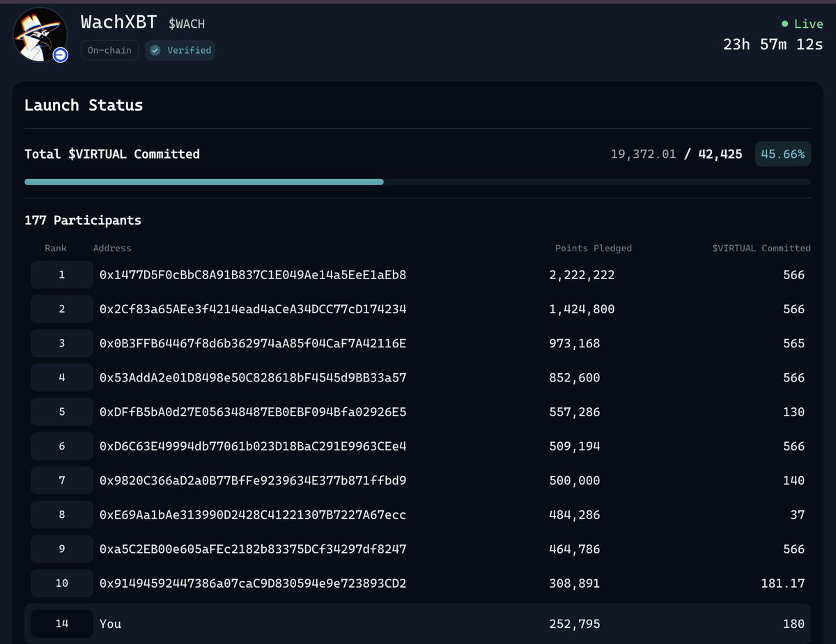Click the Verified label text
Screen dimensions: 836x644
tap(189, 50)
